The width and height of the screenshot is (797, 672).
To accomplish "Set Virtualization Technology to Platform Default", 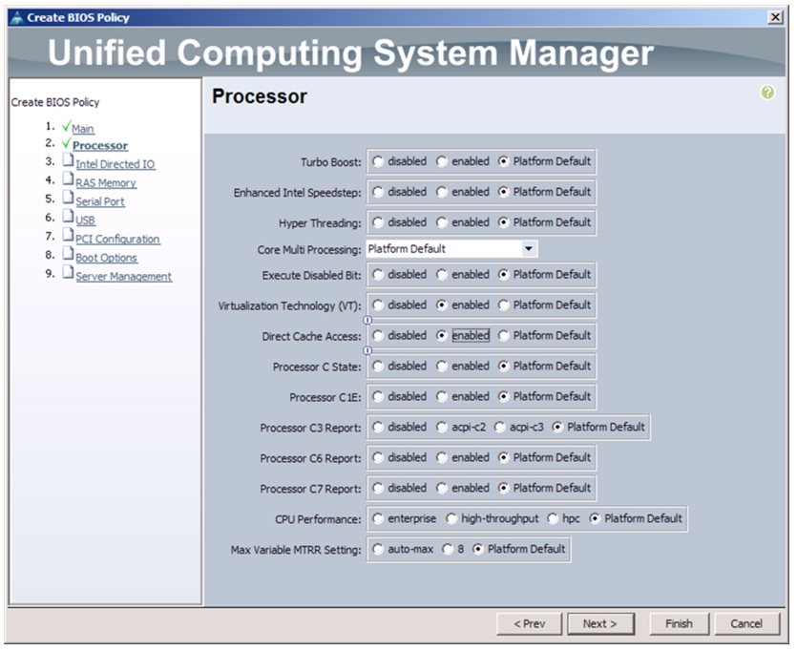I will [503, 305].
